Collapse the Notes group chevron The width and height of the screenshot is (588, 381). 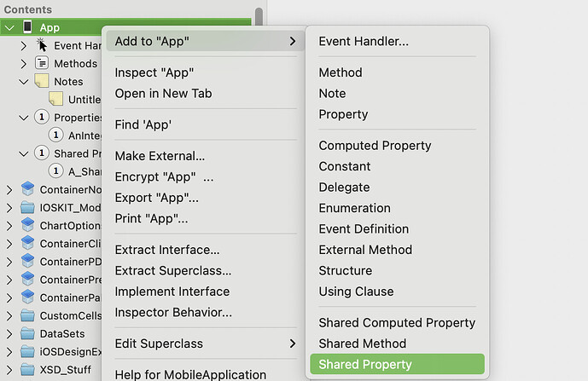tap(24, 82)
